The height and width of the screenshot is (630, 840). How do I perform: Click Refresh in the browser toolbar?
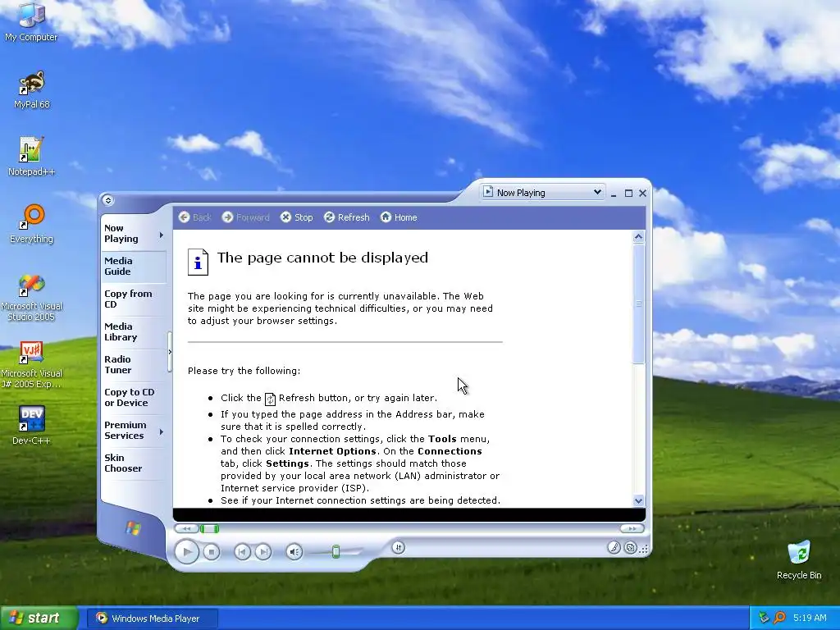point(347,217)
